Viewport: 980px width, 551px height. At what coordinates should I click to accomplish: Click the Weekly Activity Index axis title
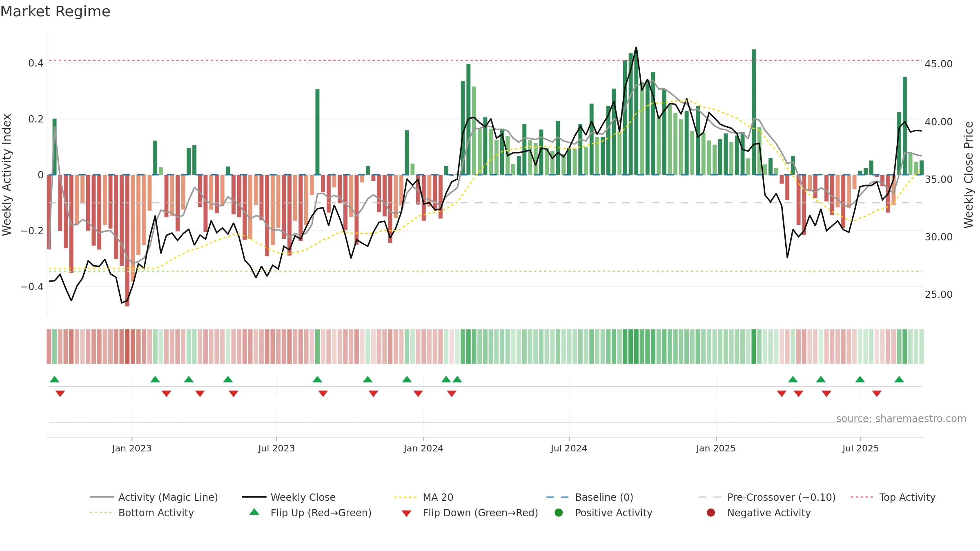[x=7, y=175]
